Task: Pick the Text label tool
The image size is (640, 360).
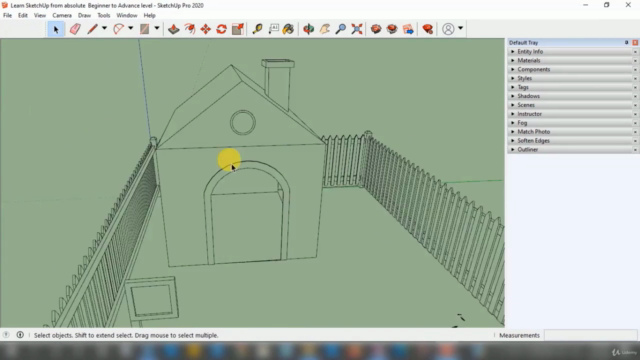Action: pos(273,29)
